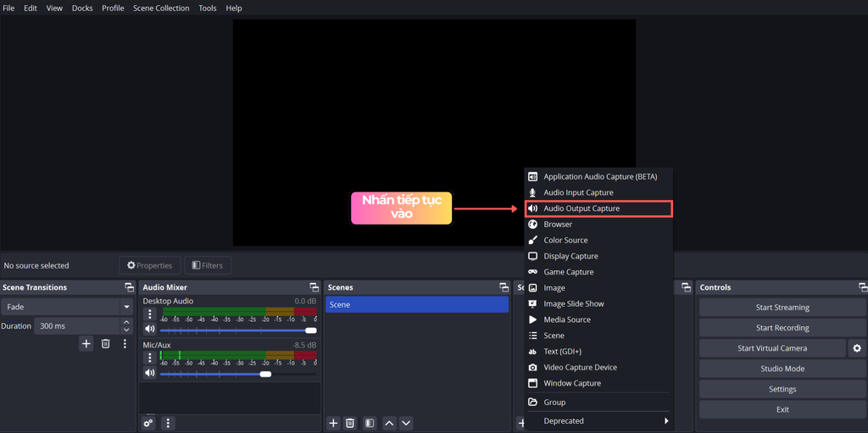Adjust the Desktop Audio volume slider
Viewport: 868px width, 433px height.
(238, 330)
